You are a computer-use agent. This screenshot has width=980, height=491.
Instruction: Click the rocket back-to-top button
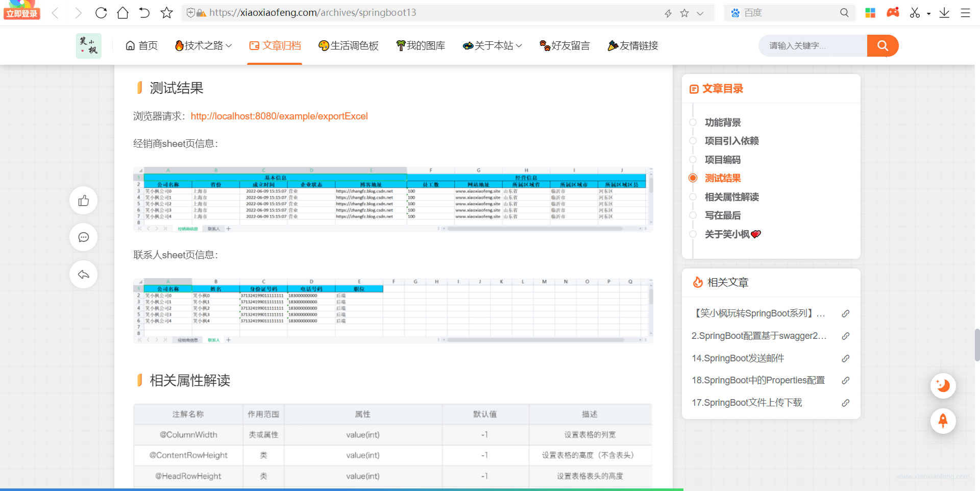tap(943, 421)
